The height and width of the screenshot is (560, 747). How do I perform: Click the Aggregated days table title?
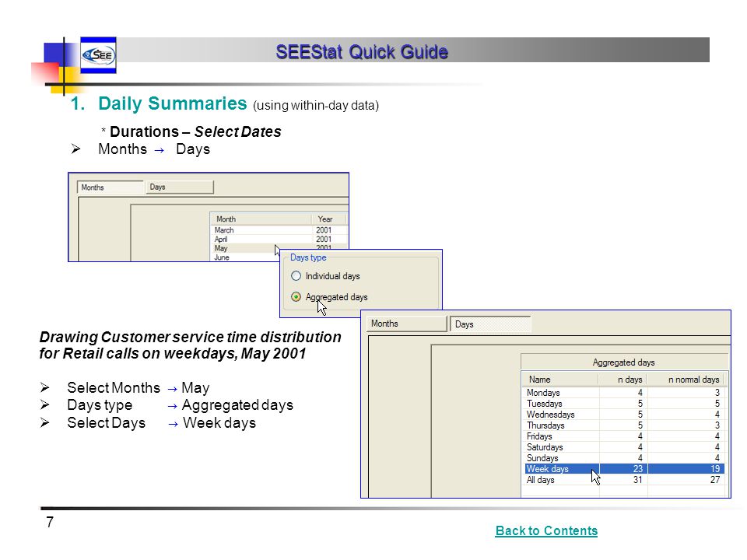(x=623, y=362)
